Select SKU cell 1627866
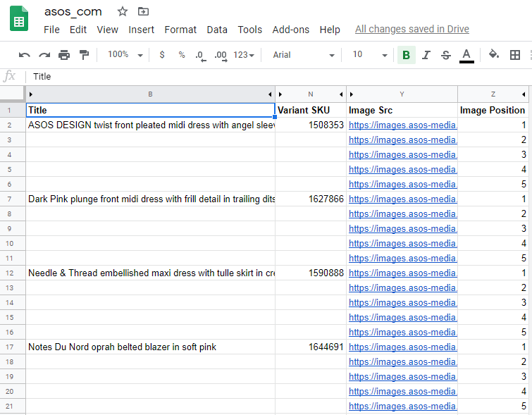This screenshot has height=415, width=532. coord(311,199)
